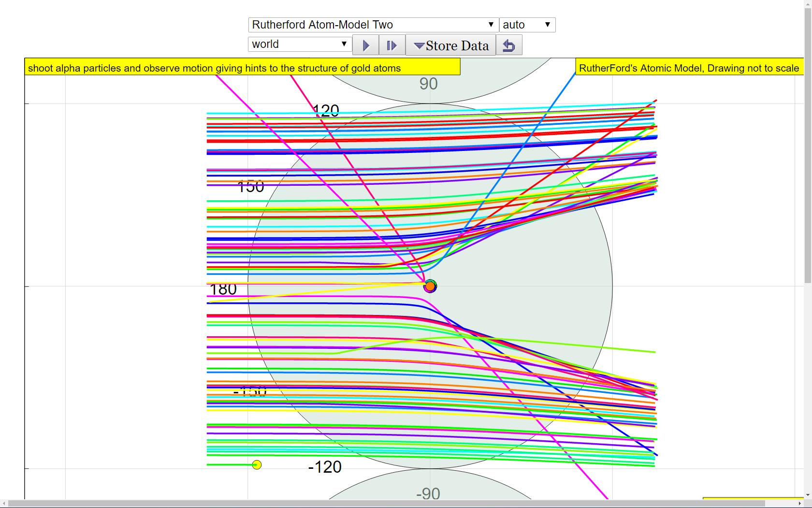Click the 'RutherFord's Atomic Model' note label
Screen dimensions: 812x508
point(689,68)
